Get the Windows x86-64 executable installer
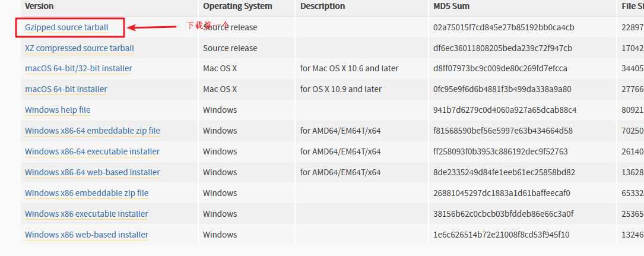Screen dimensions: 644x256 coord(92,151)
